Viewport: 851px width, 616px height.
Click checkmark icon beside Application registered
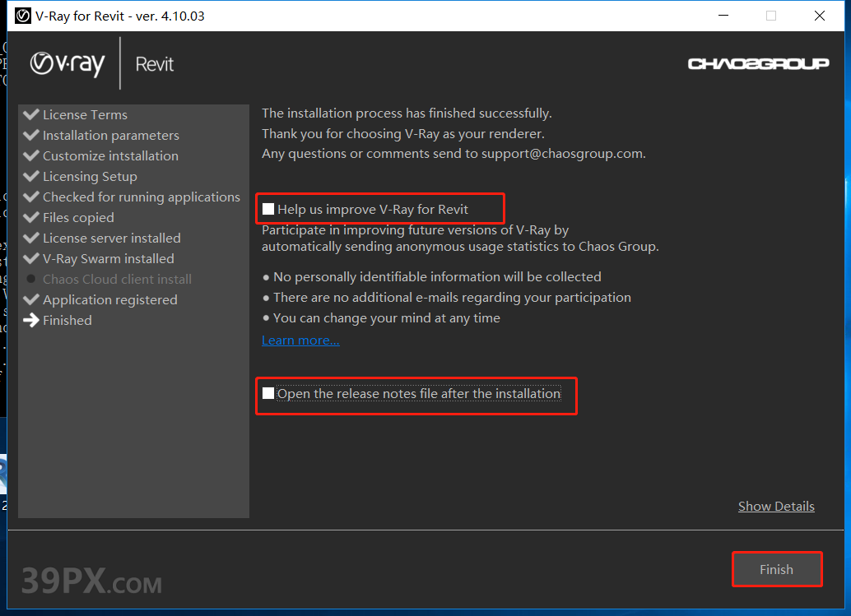click(31, 299)
